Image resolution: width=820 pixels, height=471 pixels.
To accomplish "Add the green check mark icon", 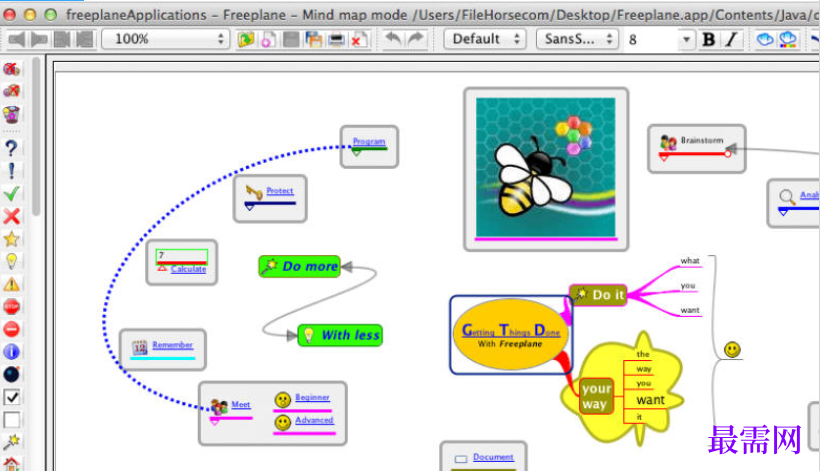I will click(12, 193).
